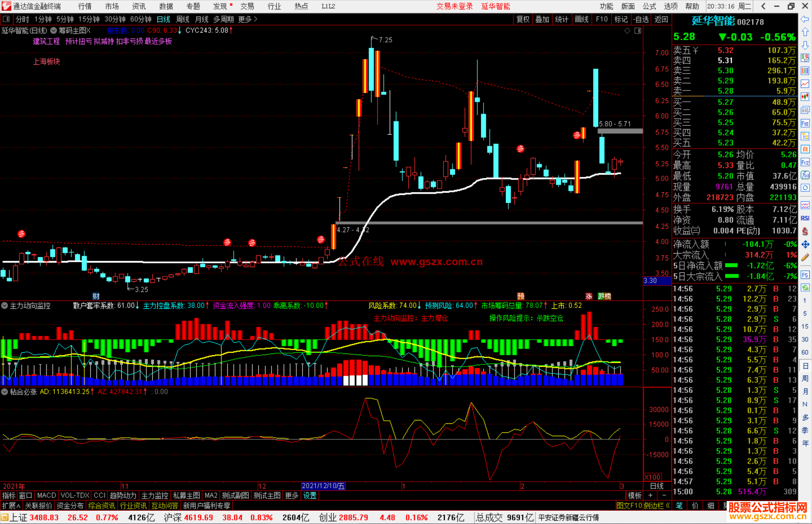This screenshot has height=524, width=812.
Task: Open the 指标 indicator menu
Action: [x=9, y=495]
